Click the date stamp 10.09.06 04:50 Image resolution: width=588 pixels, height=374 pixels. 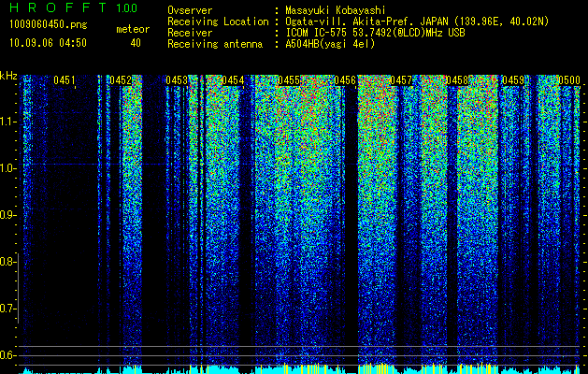[x=48, y=43]
